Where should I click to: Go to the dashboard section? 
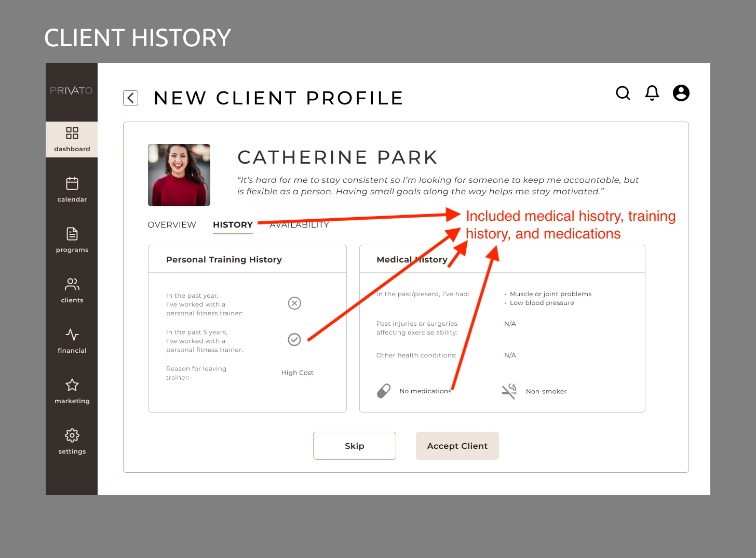[72, 139]
